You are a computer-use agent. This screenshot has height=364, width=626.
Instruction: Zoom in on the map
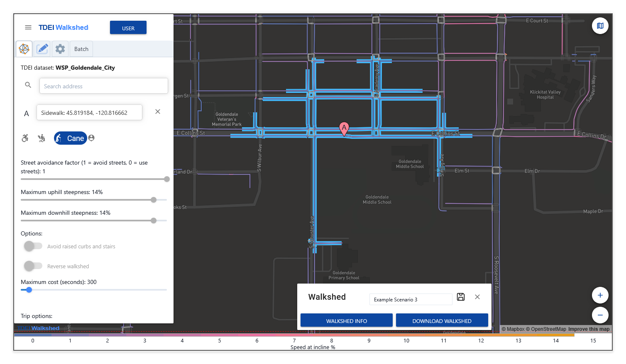coord(600,295)
